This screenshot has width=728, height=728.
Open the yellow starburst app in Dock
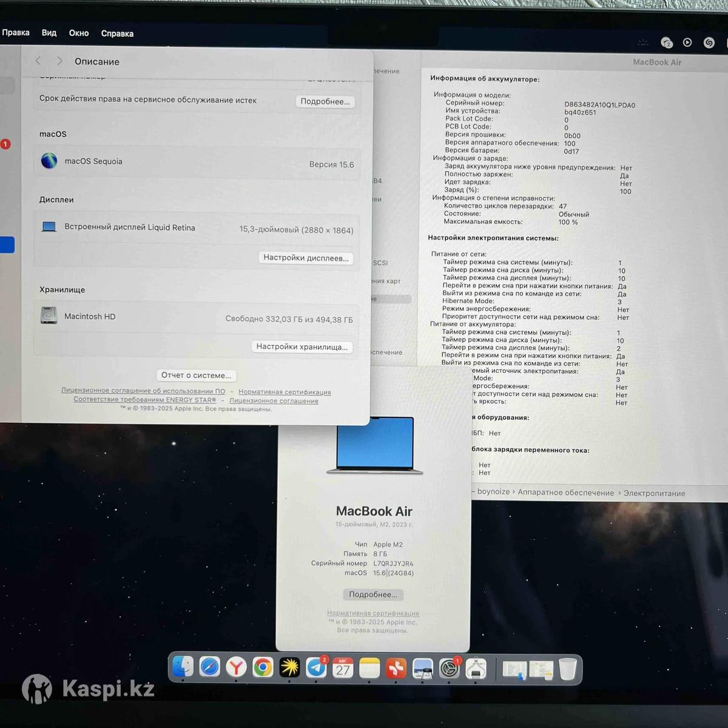coord(290,668)
